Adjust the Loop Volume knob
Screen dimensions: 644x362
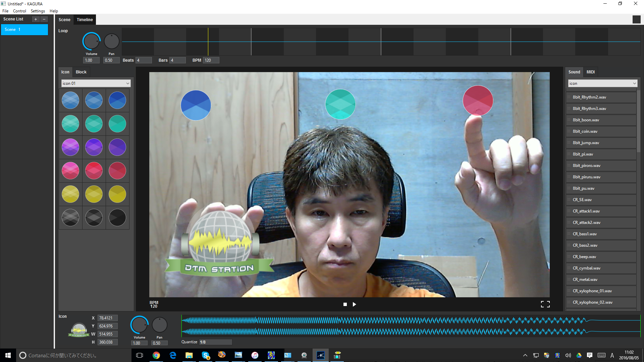(91, 41)
